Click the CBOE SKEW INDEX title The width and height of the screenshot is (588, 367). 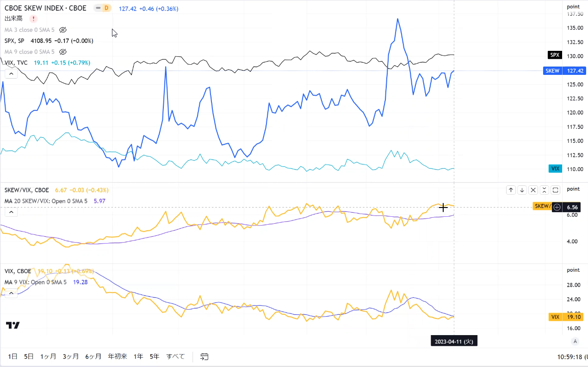45,8
